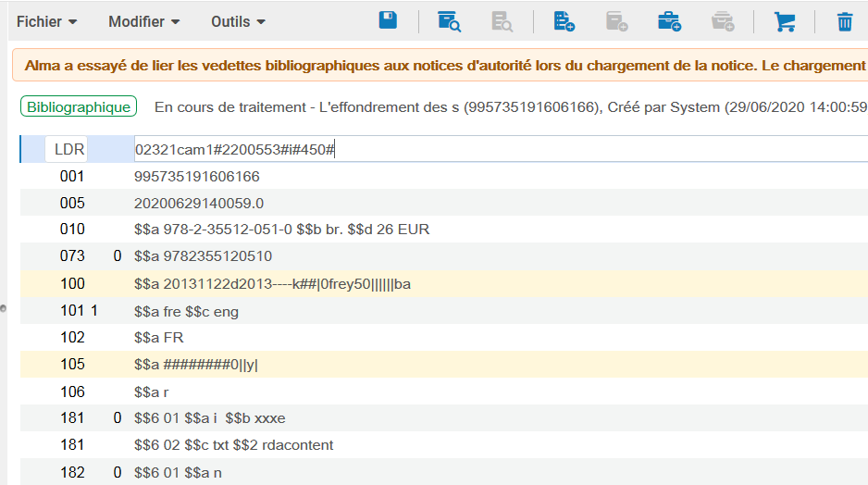868x485 pixels.
Task: Click the blue archive box search icon
Action: tap(449, 21)
